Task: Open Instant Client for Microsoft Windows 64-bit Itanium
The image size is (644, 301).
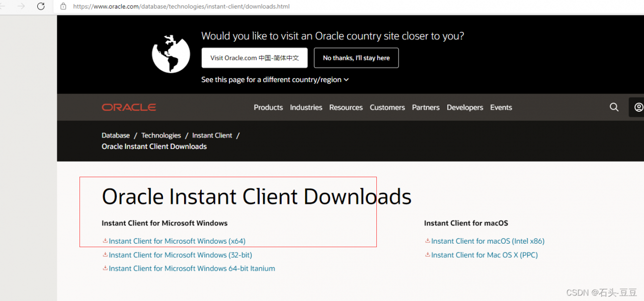Action: coord(192,268)
